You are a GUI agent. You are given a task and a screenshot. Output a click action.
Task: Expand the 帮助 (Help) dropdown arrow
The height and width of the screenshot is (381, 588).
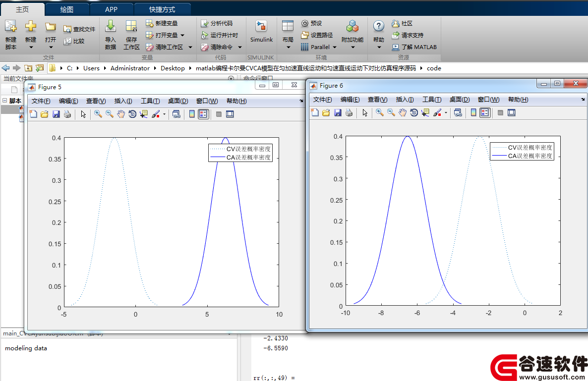click(x=379, y=47)
